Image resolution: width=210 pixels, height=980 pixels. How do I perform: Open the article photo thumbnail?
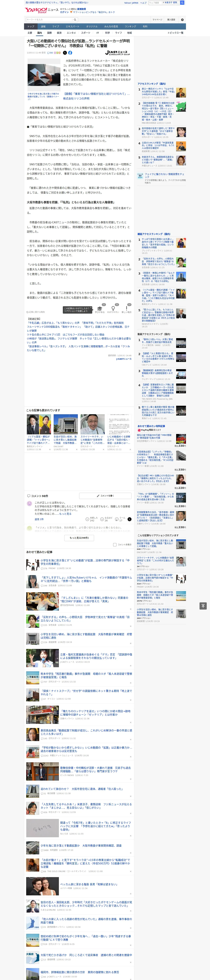point(44,75)
